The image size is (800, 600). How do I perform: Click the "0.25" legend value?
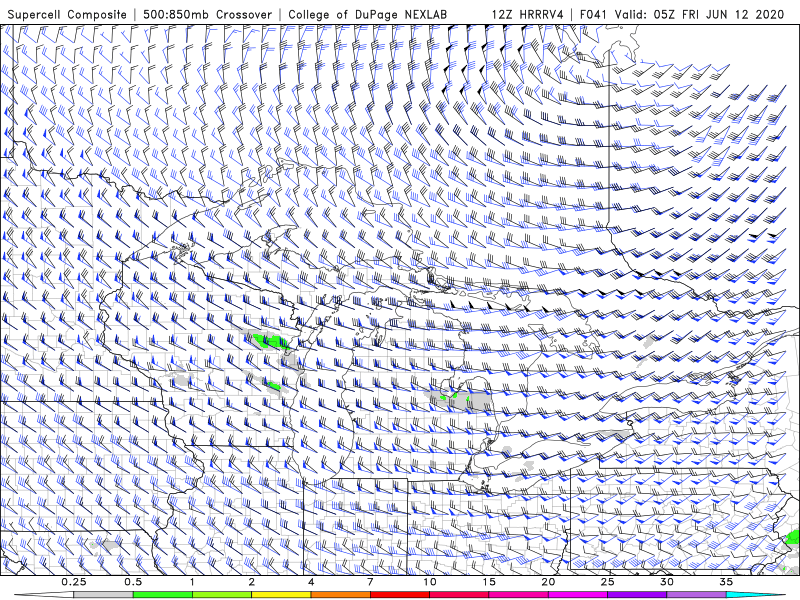(74, 582)
